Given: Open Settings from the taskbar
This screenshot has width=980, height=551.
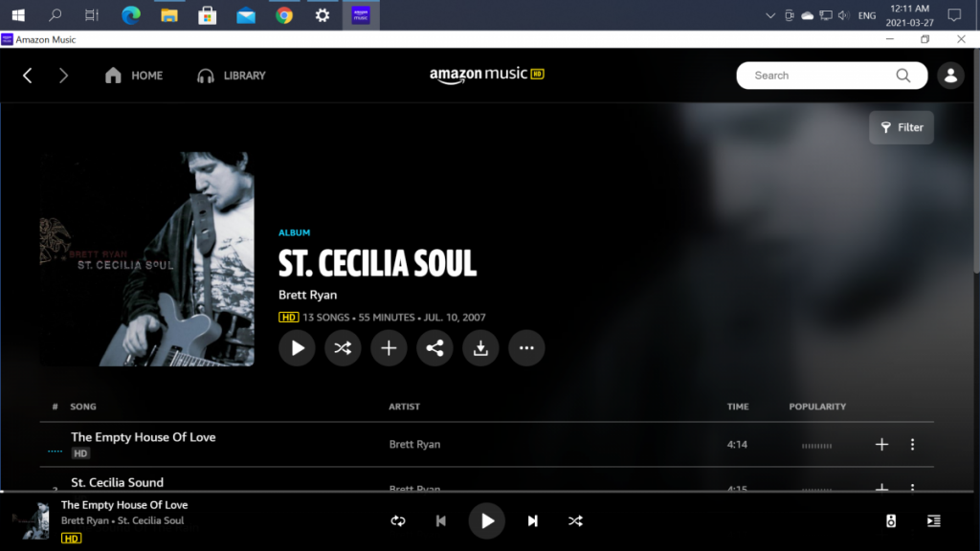Looking at the screenshot, I should click(x=323, y=15).
